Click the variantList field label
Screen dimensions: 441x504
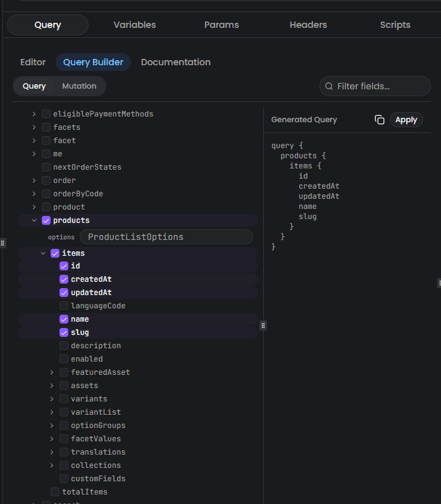pos(96,412)
